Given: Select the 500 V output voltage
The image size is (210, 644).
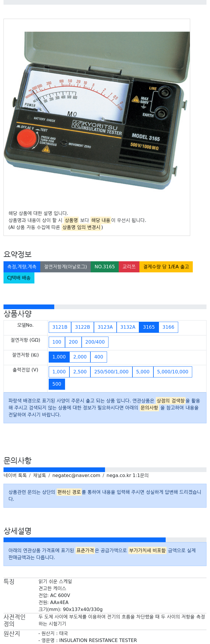Looking at the screenshot, I should pos(57,384).
